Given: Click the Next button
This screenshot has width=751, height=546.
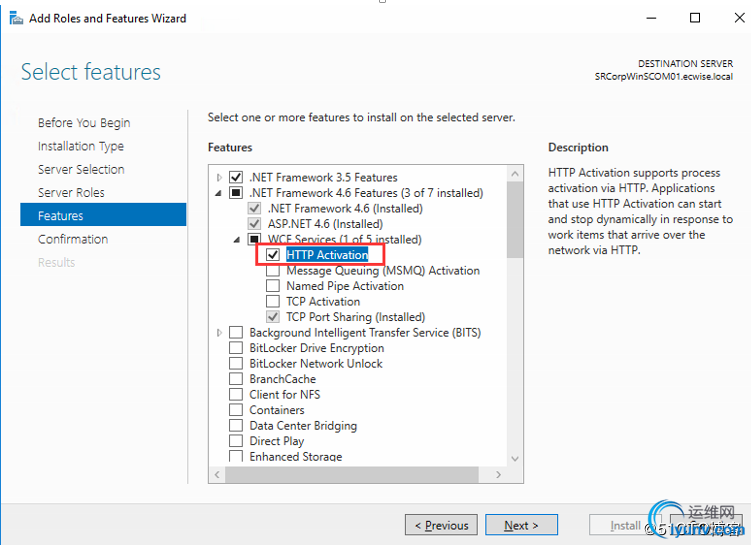Looking at the screenshot, I should click(x=521, y=525).
